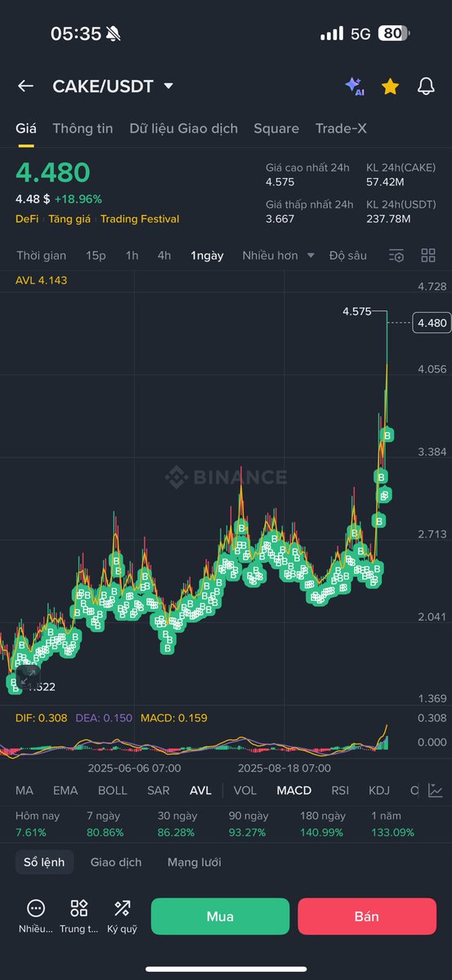Tap the 7 ngày 80.86% change

coord(105,825)
